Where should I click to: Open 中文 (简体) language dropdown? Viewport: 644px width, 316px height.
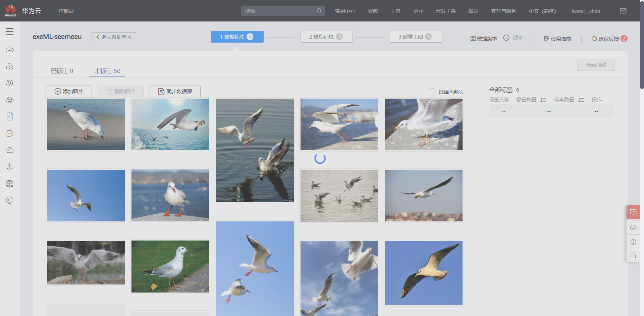point(542,11)
